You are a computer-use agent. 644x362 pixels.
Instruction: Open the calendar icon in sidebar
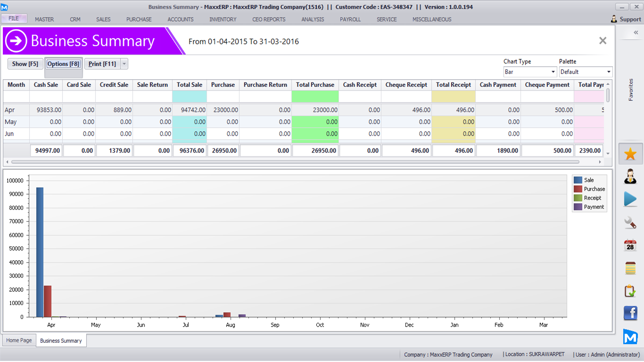tap(630, 245)
